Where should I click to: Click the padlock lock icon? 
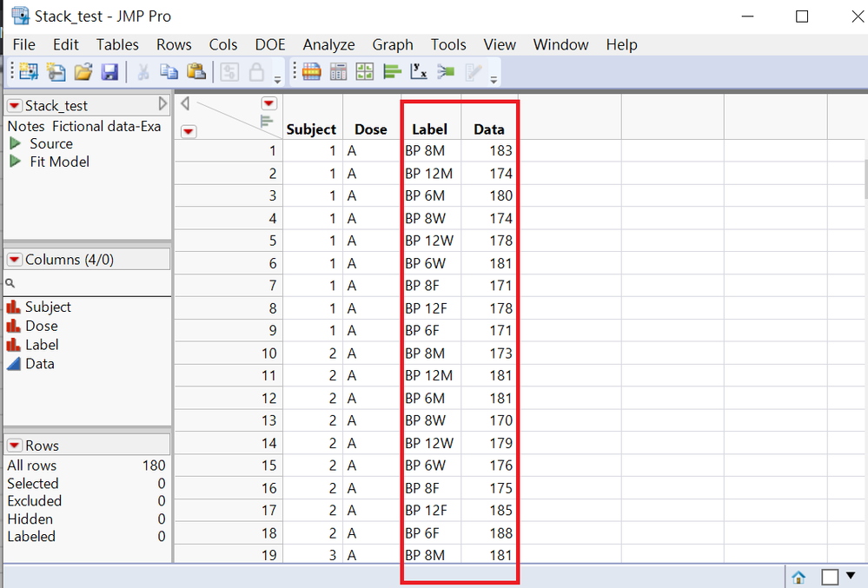(x=256, y=71)
